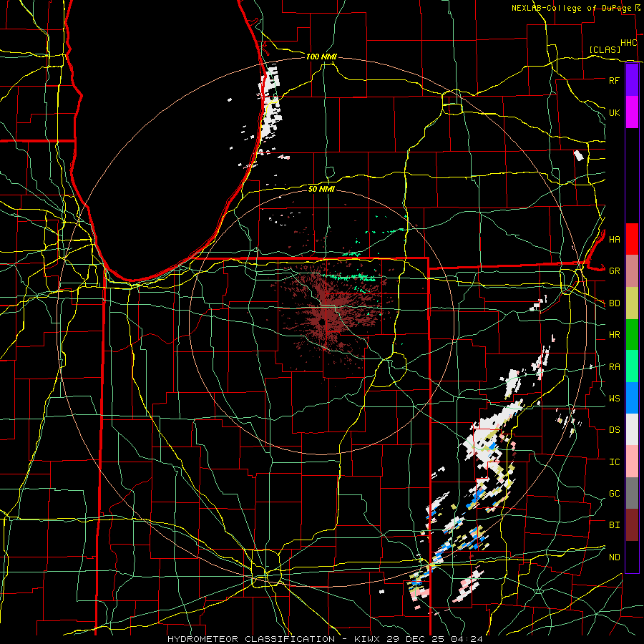Click the [CLAS] label

[x=605, y=49]
